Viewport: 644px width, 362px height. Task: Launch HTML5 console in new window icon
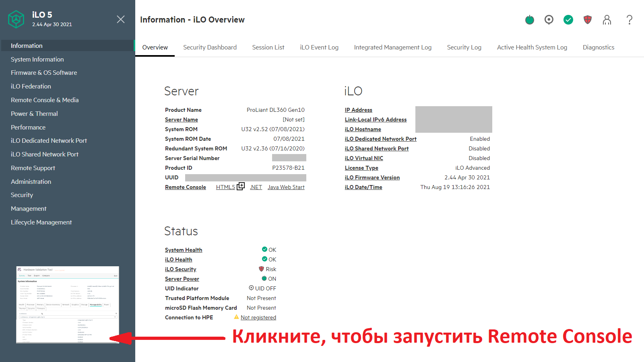pos(241,186)
